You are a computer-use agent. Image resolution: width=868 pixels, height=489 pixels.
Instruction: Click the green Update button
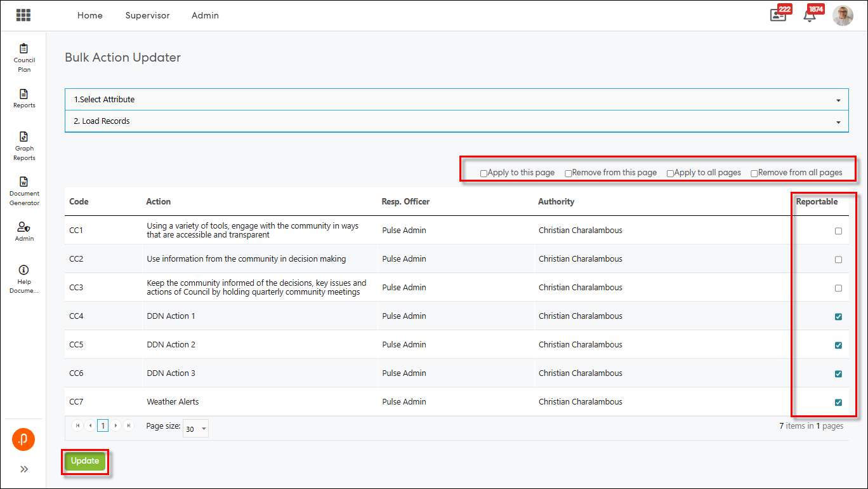pos(84,461)
